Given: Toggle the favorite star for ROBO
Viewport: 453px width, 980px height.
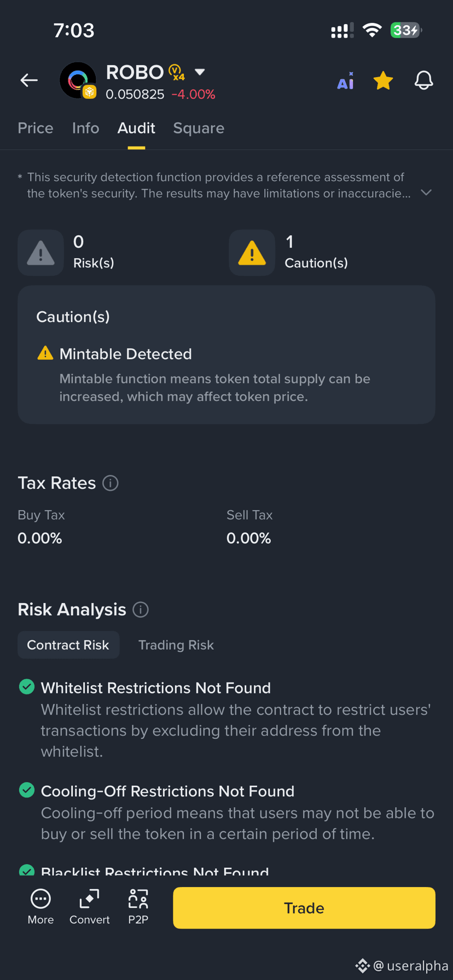Looking at the screenshot, I should point(383,80).
